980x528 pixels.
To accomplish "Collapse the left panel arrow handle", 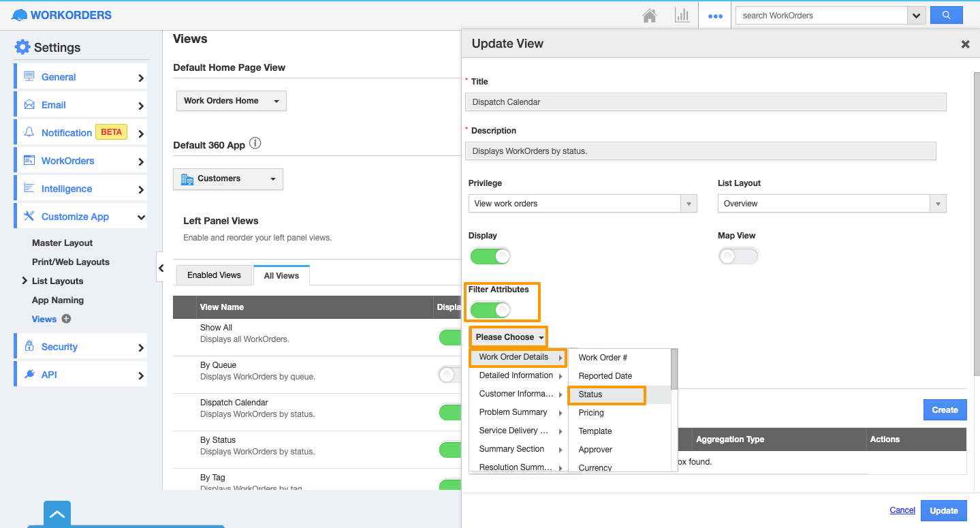I will point(161,268).
